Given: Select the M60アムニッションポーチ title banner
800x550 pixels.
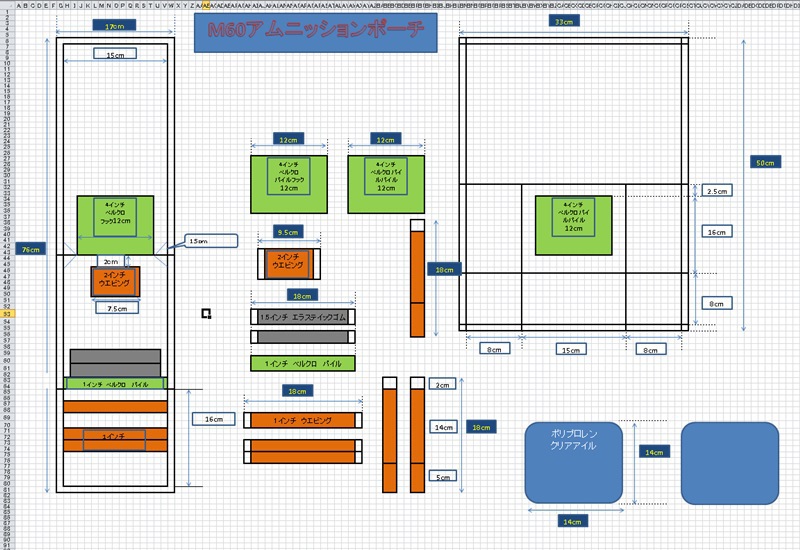Looking at the screenshot, I should [315, 32].
